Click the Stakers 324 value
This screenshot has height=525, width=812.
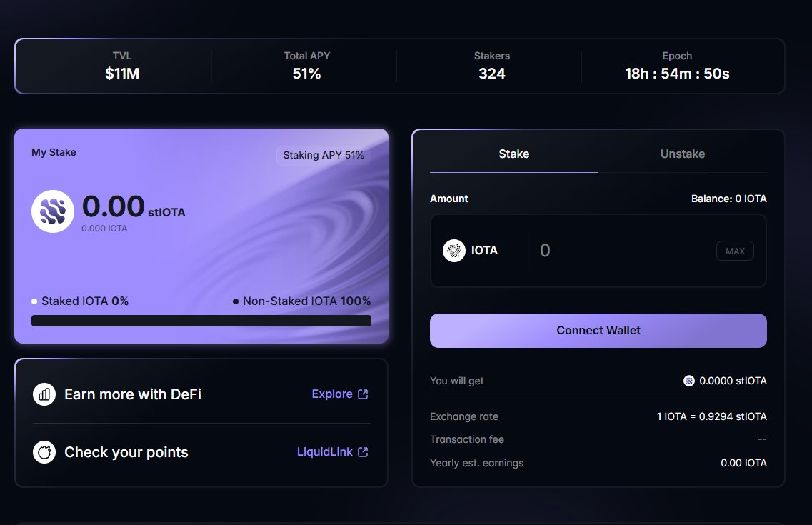492,74
